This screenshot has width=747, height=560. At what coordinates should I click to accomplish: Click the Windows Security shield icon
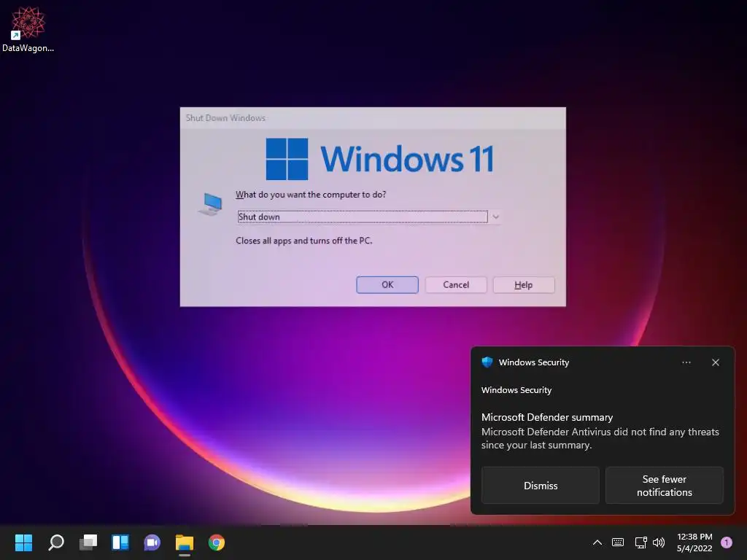[x=487, y=362]
